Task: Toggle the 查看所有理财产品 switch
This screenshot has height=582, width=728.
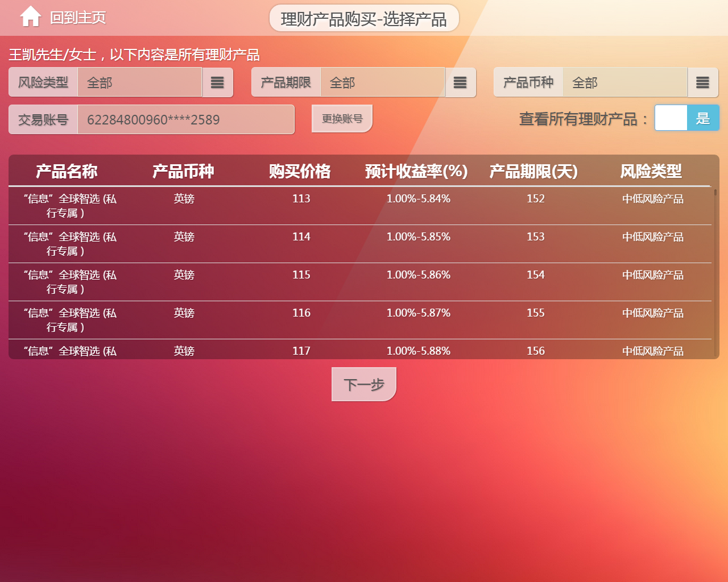Action: (686, 118)
